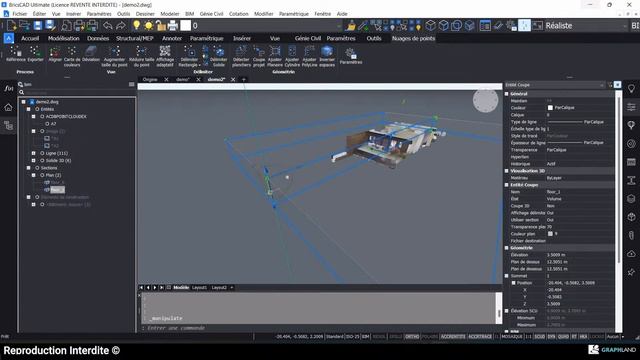This screenshot has height=360, width=640.
Task: Switch to Modélisation ribbon tab
Action: tap(64, 38)
